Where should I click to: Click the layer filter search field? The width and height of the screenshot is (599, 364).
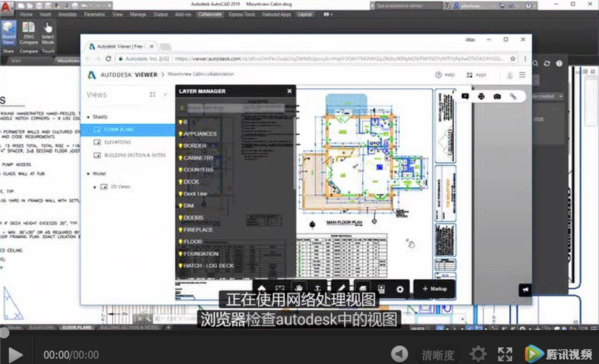pyautogui.click(x=235, y=109)
